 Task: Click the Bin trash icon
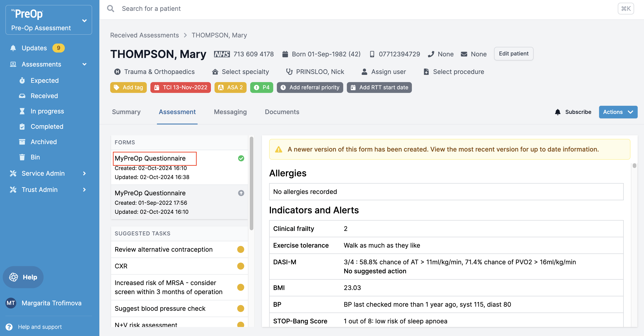point(22,157)
